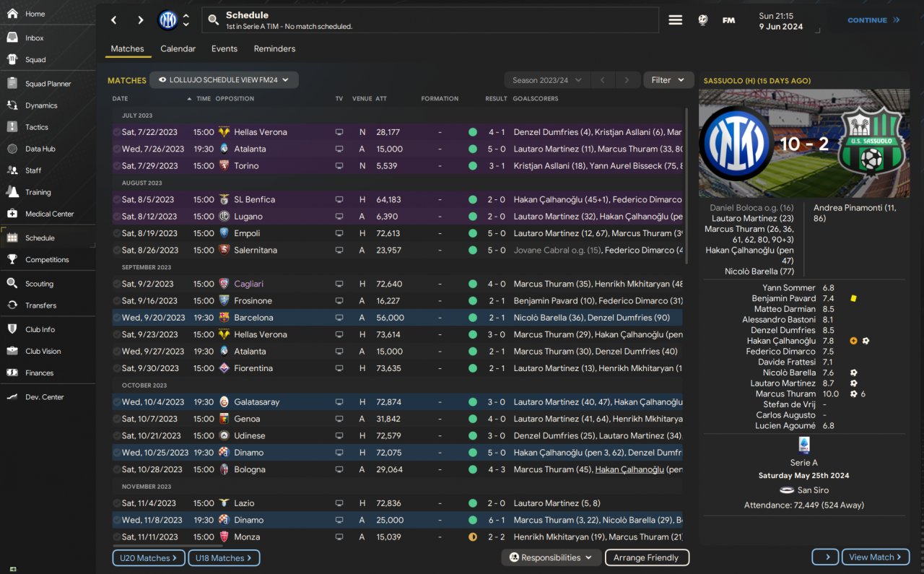Image resolution: width=924 pixels, height=574 pixels.
Task: Select the Fiorentina match on 9/30/2023
Action: coord(397,368)
